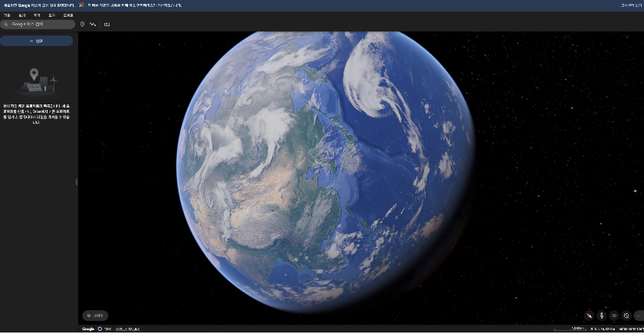Open the 도움말 (Help) menu

pos(68,15)
